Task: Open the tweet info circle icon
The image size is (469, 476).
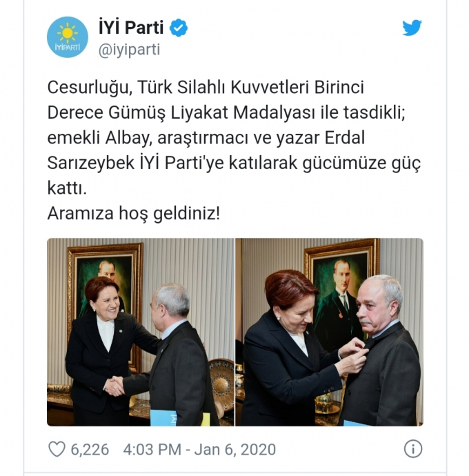Action: tap(413, 448)
